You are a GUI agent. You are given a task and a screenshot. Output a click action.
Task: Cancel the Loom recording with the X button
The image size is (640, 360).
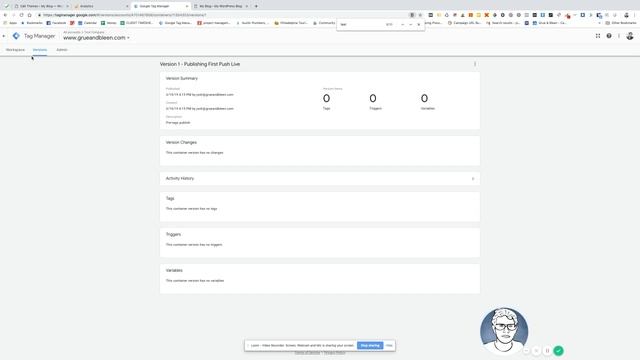(x=536, y=351)
